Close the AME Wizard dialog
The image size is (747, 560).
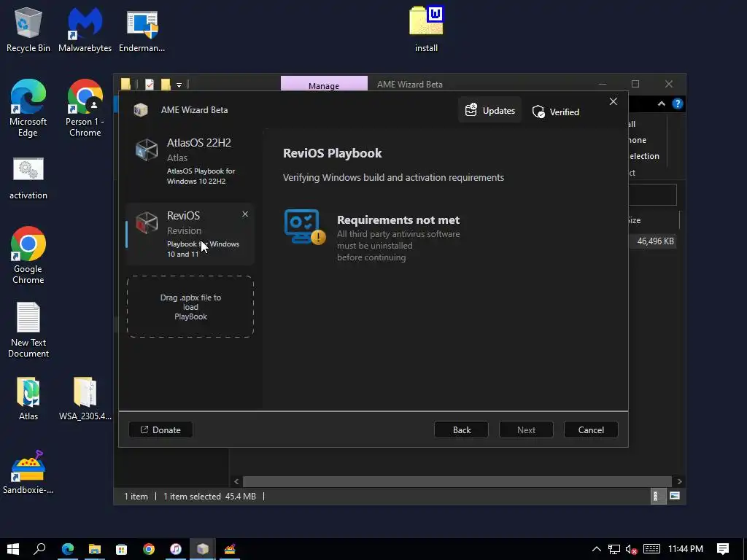tap(613, 101)
